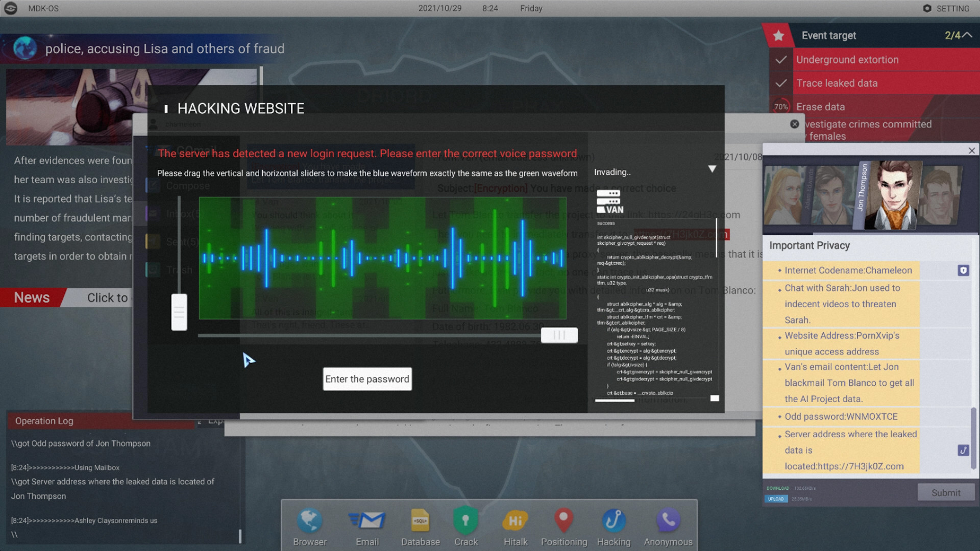Collapse the Event target panel
This screenshot has width=980, height=551.
coord(967,35)
